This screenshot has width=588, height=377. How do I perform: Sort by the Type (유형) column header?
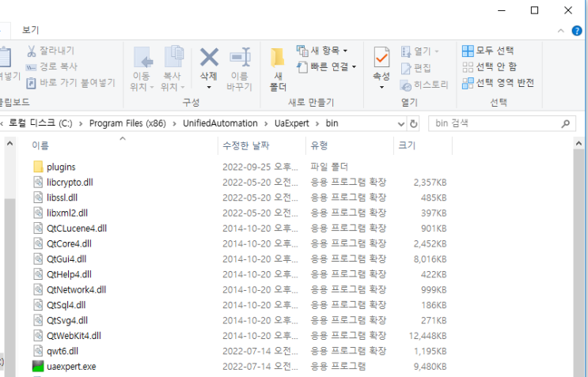click(319, 145)
